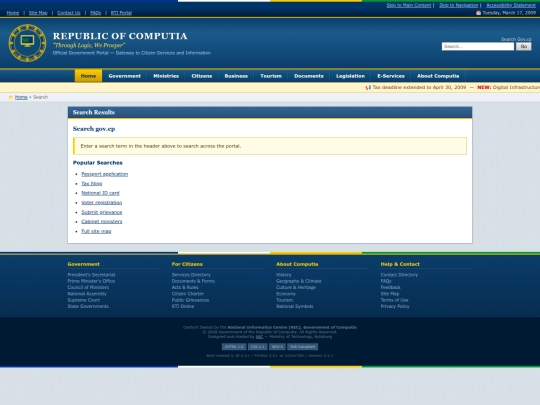Open Services Directory footer link
Viewport: 540px width, 405px height.
tap(191, 275)
